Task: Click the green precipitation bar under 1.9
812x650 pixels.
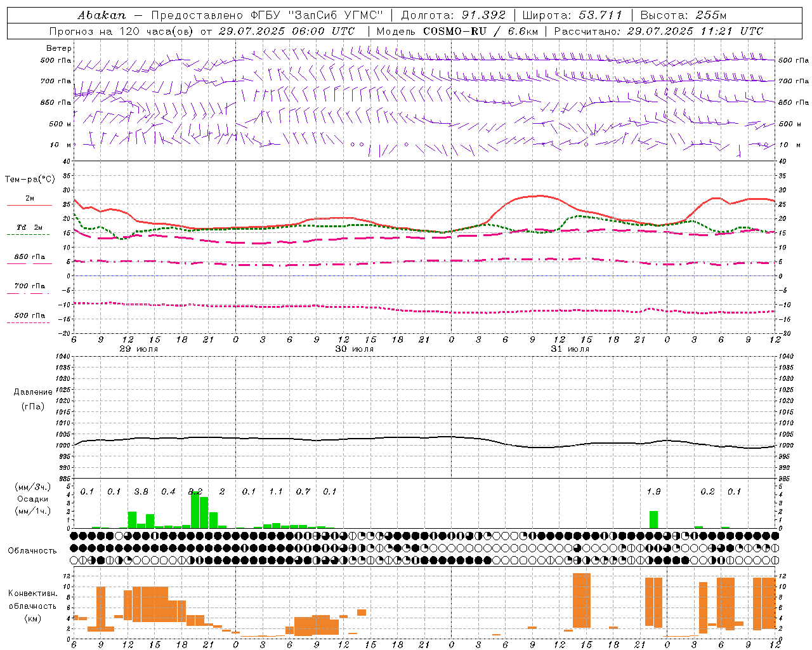Action: point(653,519)
